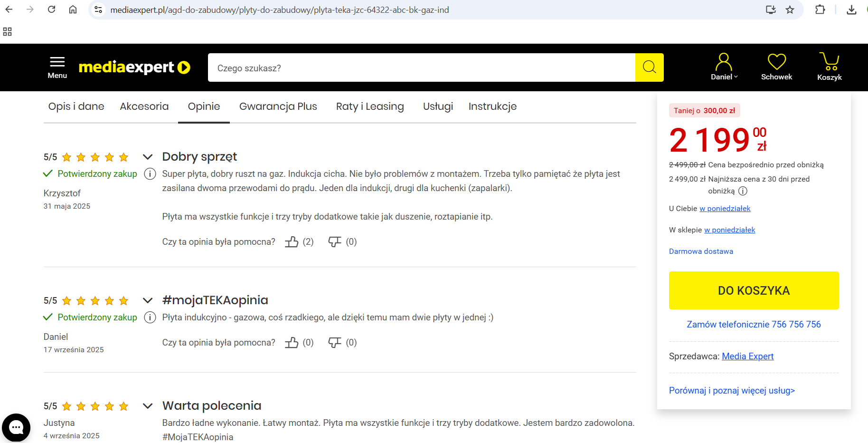868x443 pixels.
Task: Thumbs down Krzysztof's Dobry sprzęt review
Action: coord(335,242)
